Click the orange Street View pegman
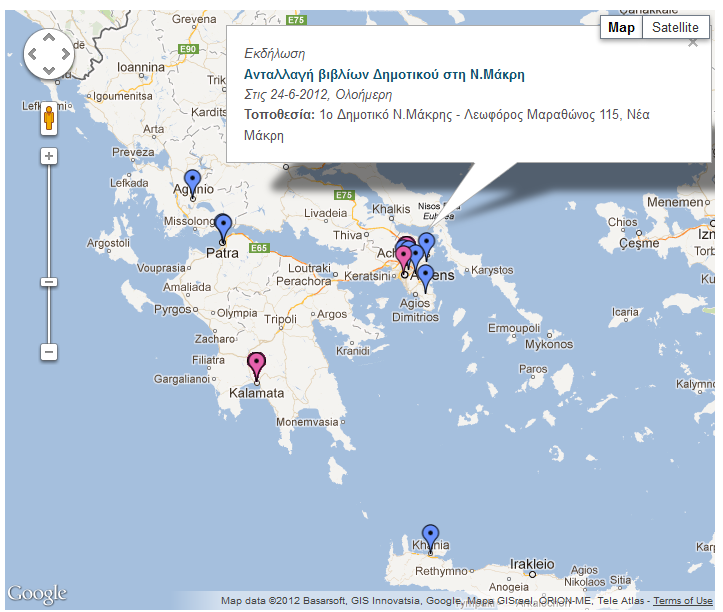This screenshot has width=723, height=612. click(48, 121)
